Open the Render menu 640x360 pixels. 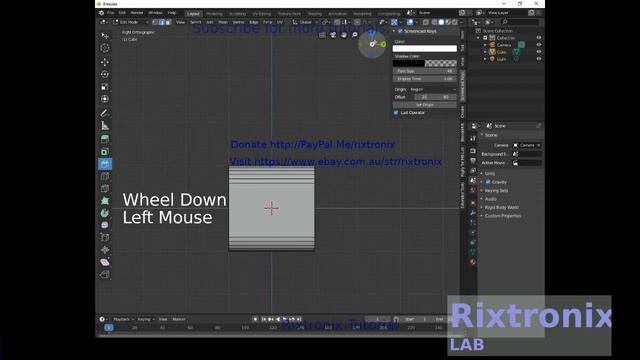[x=137, y=13]
